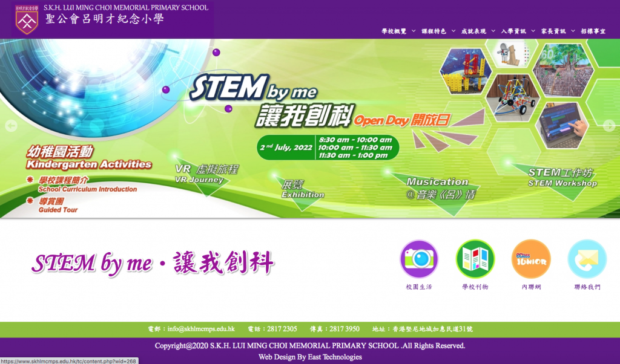620x364 pixels.
Task: Open the Web Design By East Technologies link
Action: click(x=310, y=357)
